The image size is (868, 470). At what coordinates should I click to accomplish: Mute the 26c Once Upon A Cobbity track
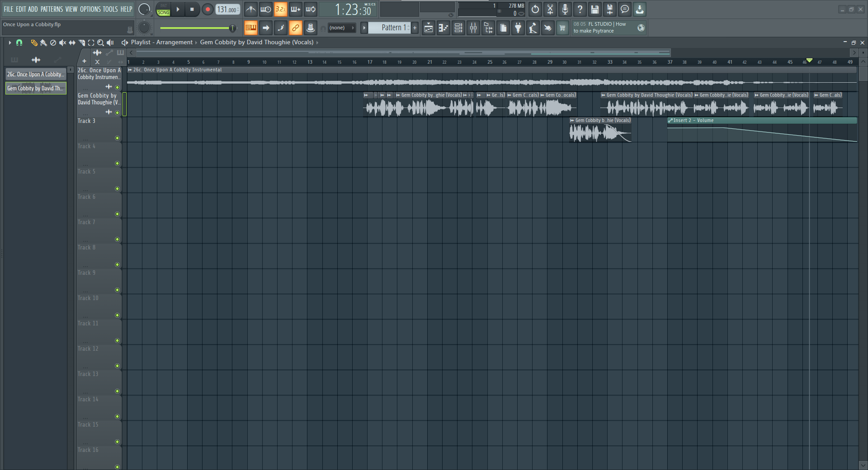(x=118, y=87)
